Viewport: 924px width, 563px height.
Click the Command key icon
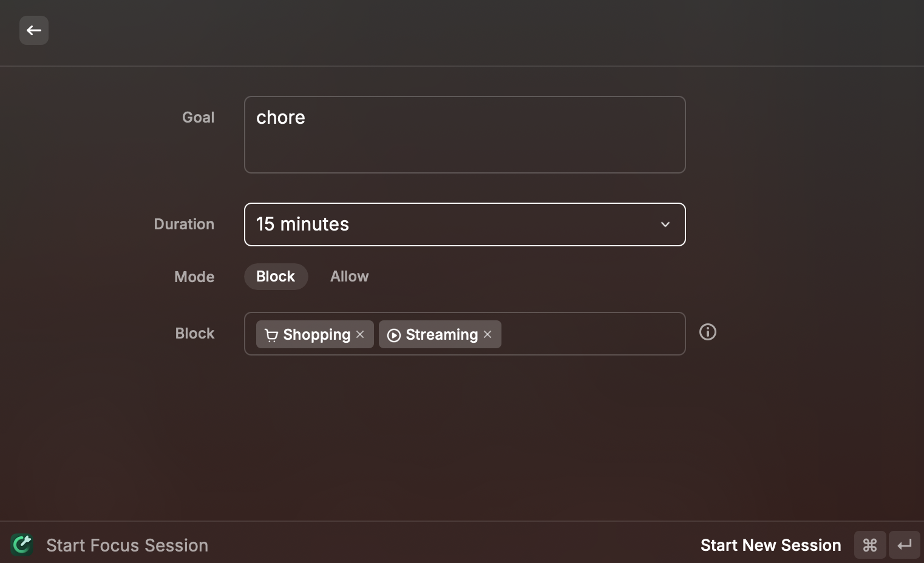tap(869, 545)
